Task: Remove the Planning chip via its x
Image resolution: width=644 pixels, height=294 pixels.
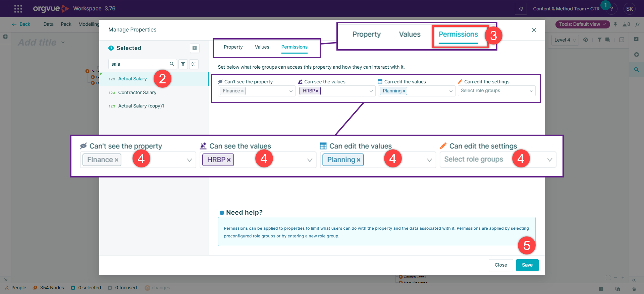Action: [404, 91]
